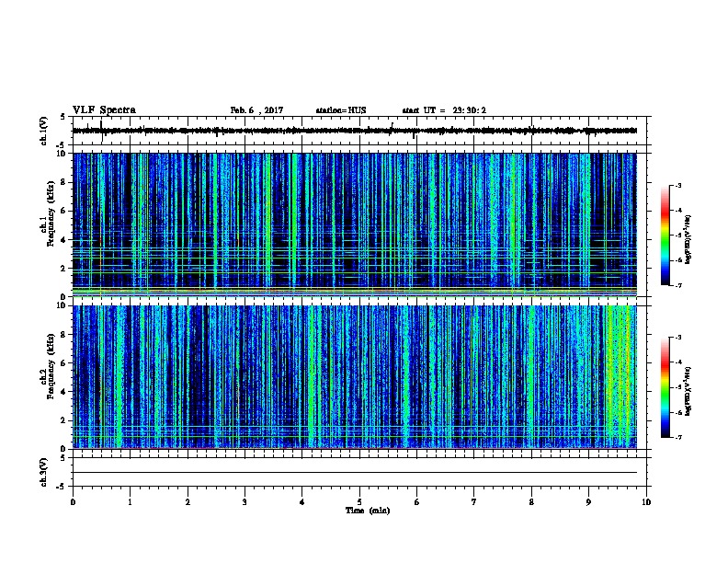728x563 pixels.
Task: Click the ch.1 voltage waveform trace
Action: pyautogui.click(x=354, y=131)
